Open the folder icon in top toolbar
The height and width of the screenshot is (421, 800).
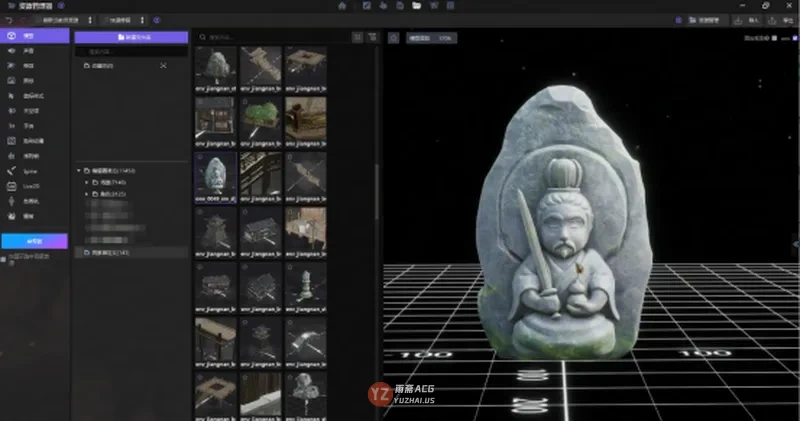416,6
